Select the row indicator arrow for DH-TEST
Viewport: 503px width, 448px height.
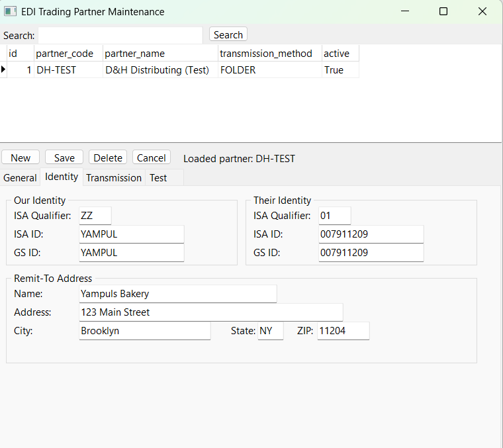point(3,69)
